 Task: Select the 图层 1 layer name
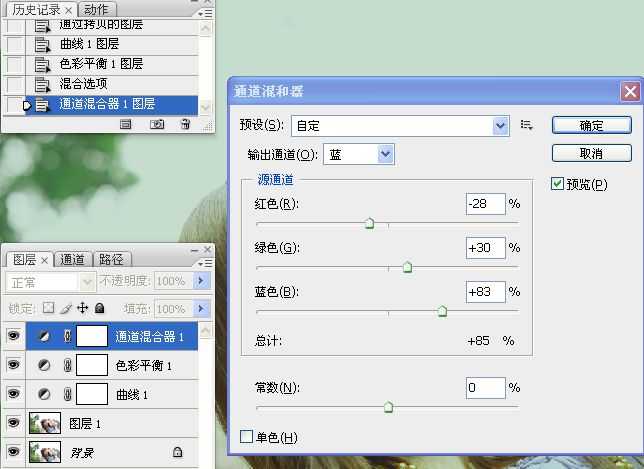[85, 423]
